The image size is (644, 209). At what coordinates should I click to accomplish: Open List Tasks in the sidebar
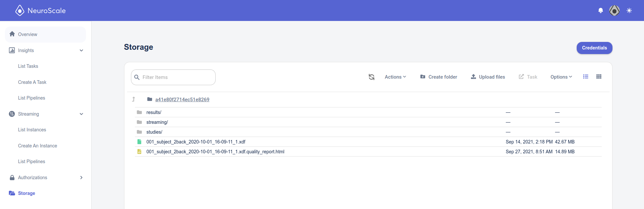[x=28, y=66]
